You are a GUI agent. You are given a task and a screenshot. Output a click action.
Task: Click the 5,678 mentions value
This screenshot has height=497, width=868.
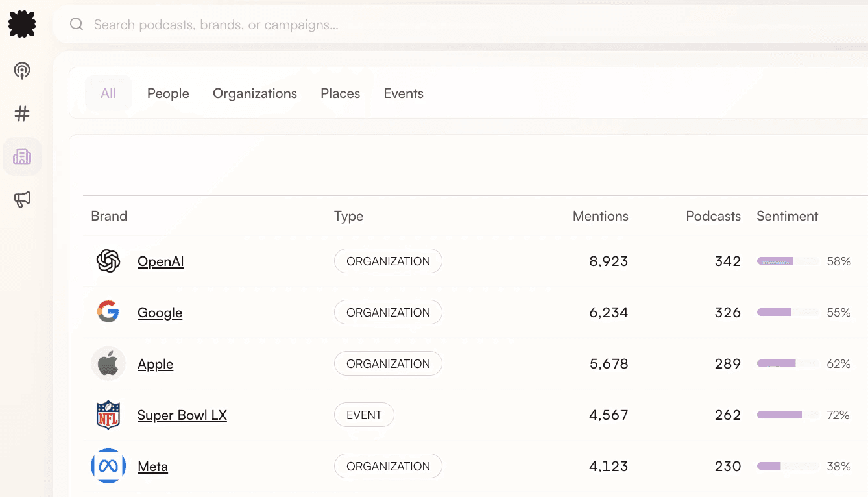[609, 364]
